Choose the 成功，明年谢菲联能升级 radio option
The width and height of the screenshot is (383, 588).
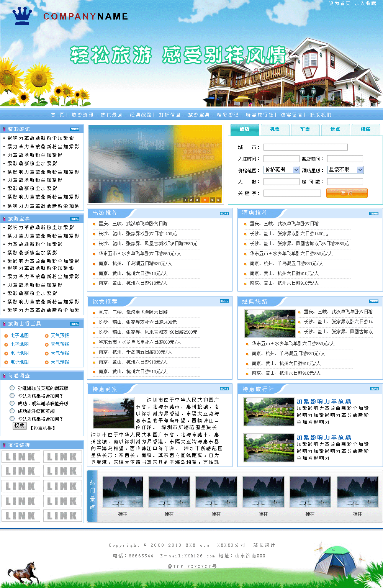click(12, 403)
